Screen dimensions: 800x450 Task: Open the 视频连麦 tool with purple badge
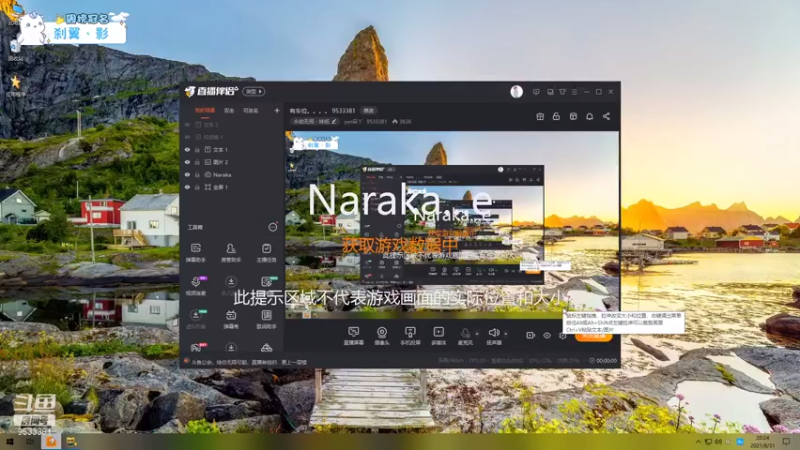[x=196, y=286]
